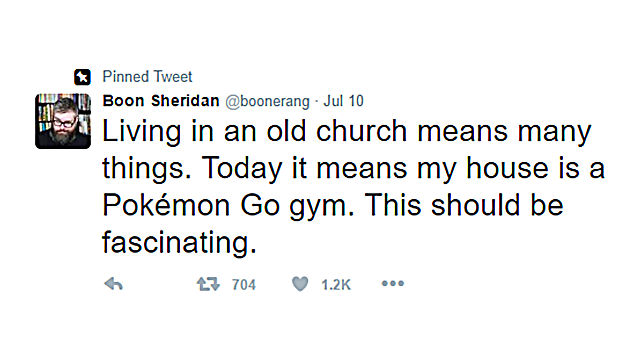The width and height of the screenshot is (640, 360).
Task: Click the word 'things' in the tweet
Action: coord(143,169)
